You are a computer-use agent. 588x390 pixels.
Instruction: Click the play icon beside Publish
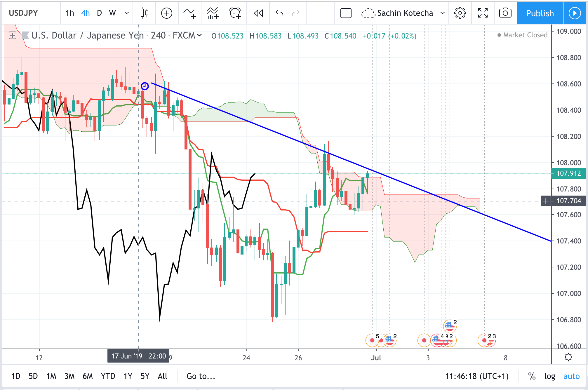tap(575, 13)
